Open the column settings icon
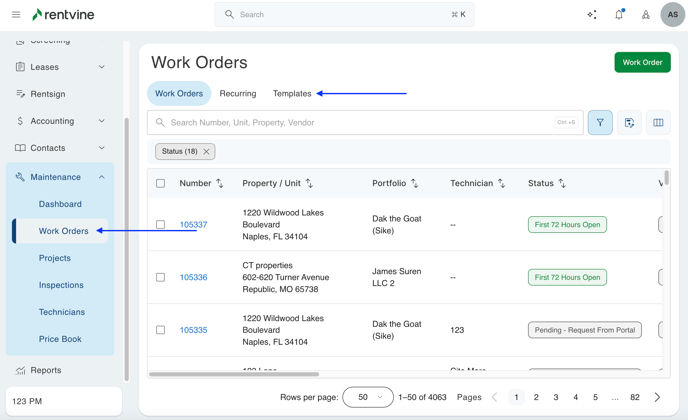 coord(658,123)
